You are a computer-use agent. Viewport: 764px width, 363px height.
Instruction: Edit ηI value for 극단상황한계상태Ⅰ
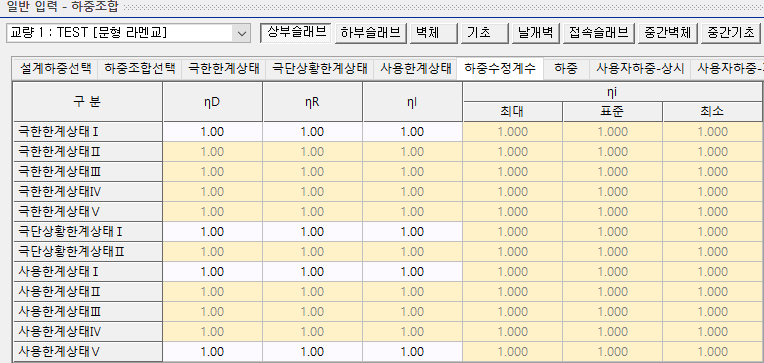[412, 231]
